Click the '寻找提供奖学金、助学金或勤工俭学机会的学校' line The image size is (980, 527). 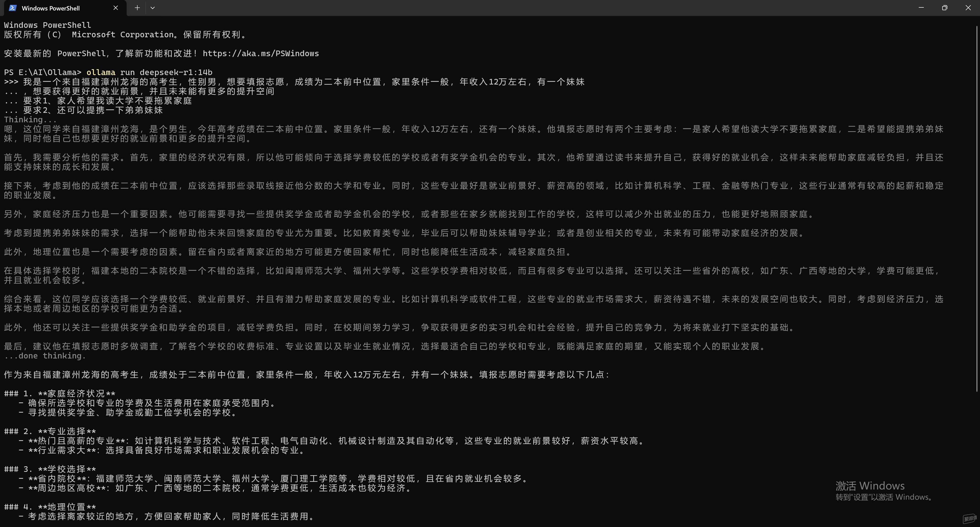click(x=128, y=412)
